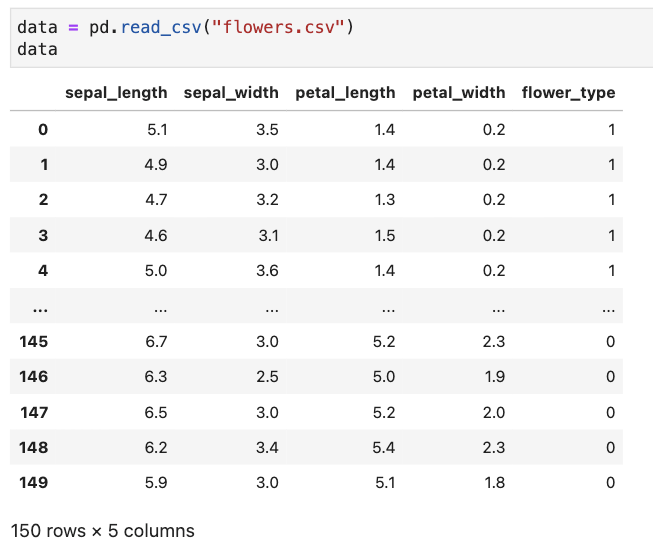Click petal_length value 1.3 in row 2
Image resolution: width=653 pixels, height=559 pixels.
(385, 200)
